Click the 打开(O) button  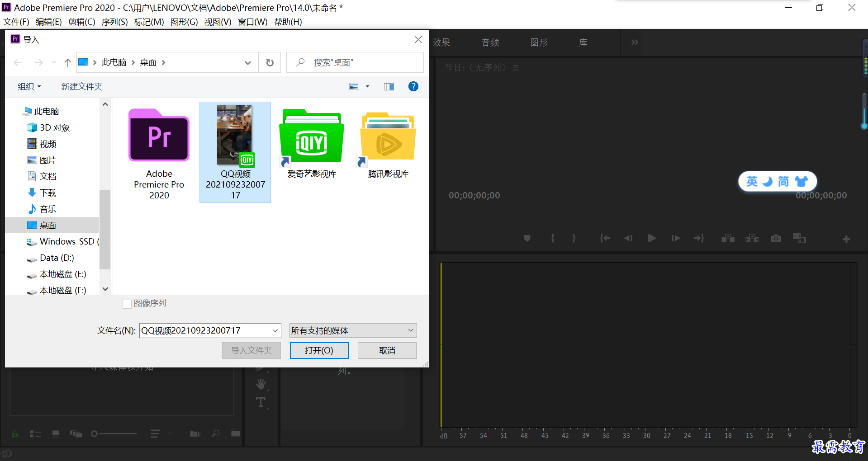click(x=319, y=350)
